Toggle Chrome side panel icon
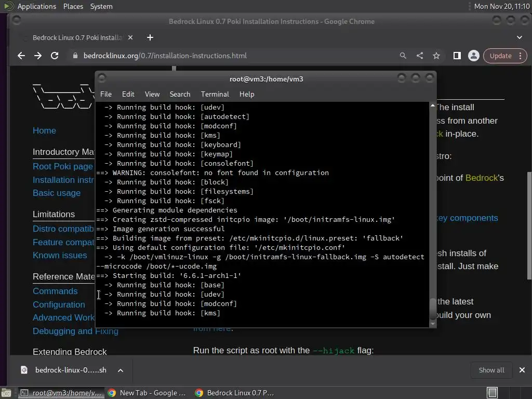532x399 pixels. [457, 56]
